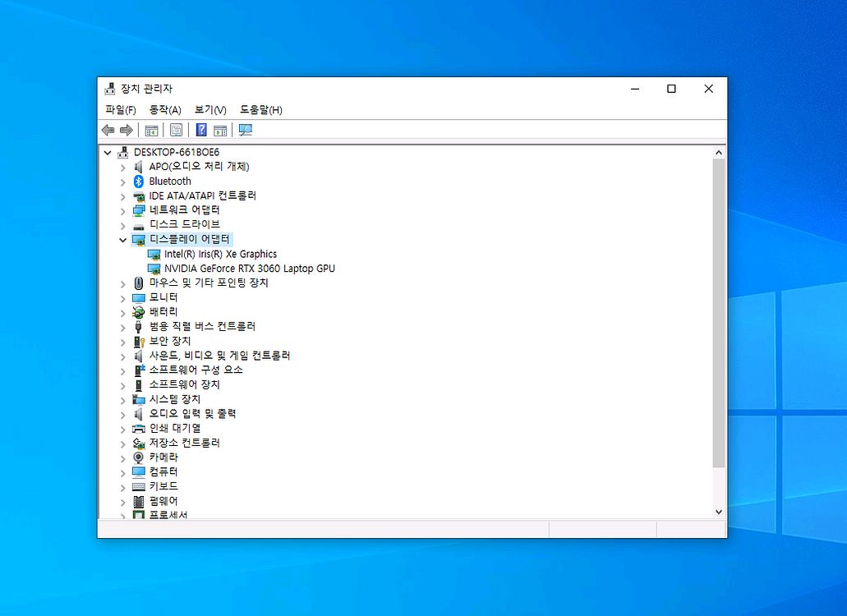Screen dimensions: 847x616
Task: Collapse the DESKTOP-661BOE6 root node
Action: coord(108,153)
